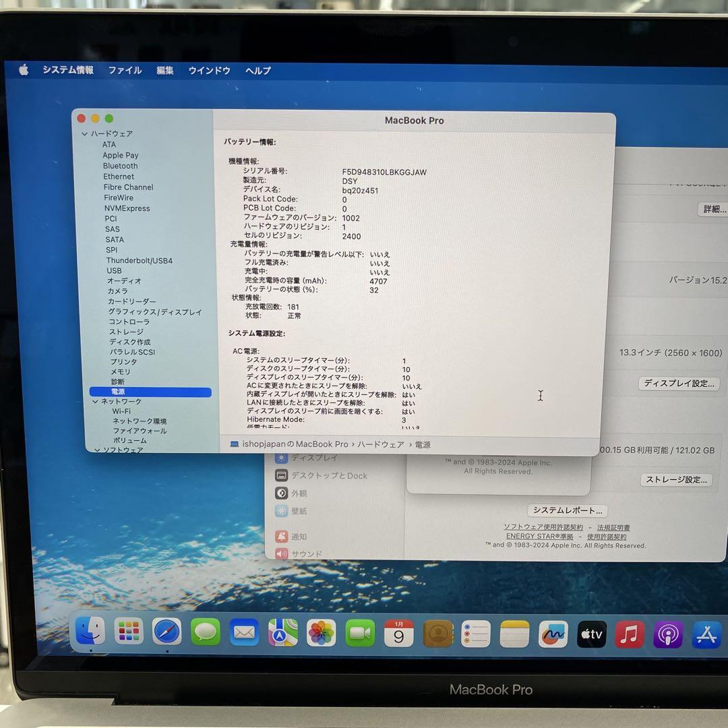This screenshot has height=728, width=728.
Task: Click the ストレージ設定... button
Action: 676,480
